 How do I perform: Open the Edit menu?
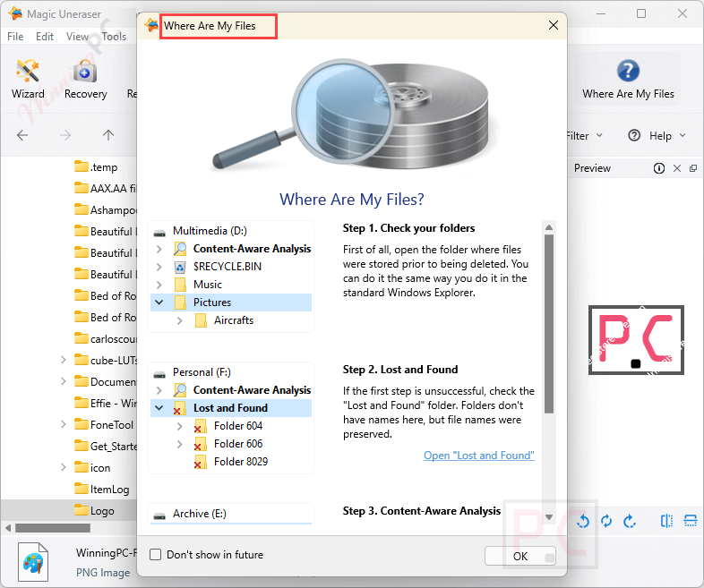[x=45, y=37]
